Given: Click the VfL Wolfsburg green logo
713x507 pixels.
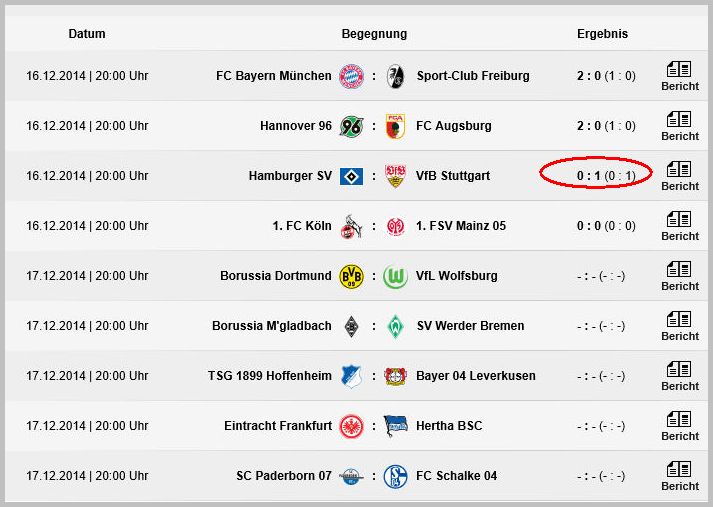Looking at the screenshot, I should (x=395, y=276).
